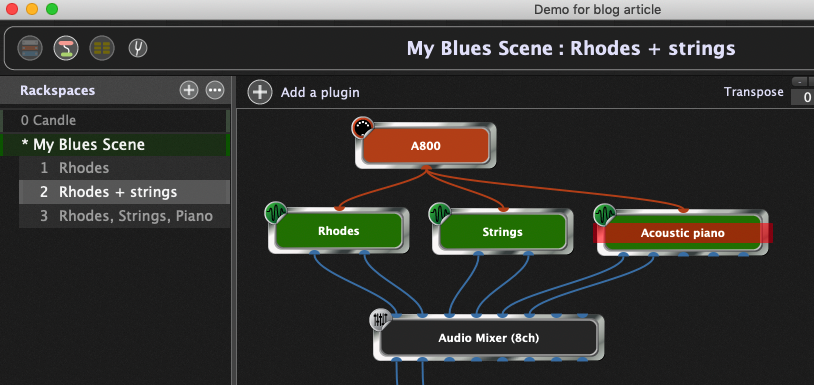The height and width of the screenshot is (385, 814).
Task: Click the waveform icon on Strings block
Action: point(440,213)
